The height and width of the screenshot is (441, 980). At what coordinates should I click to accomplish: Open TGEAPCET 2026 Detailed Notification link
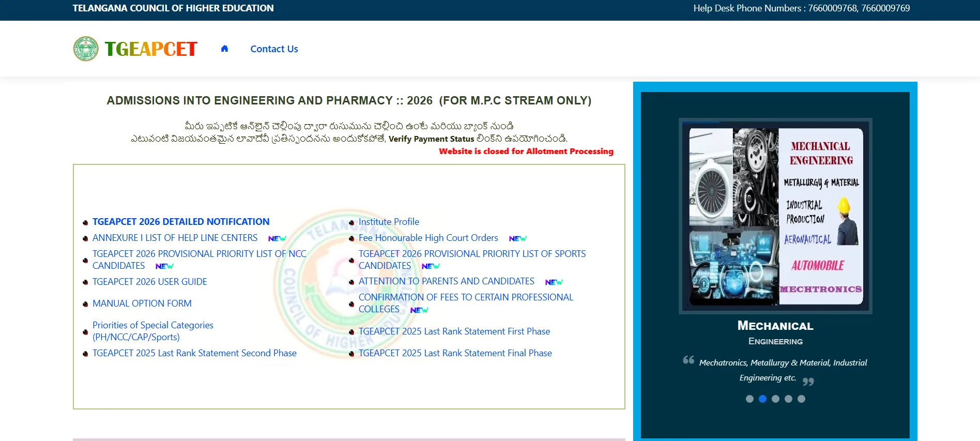coord(181,221)
